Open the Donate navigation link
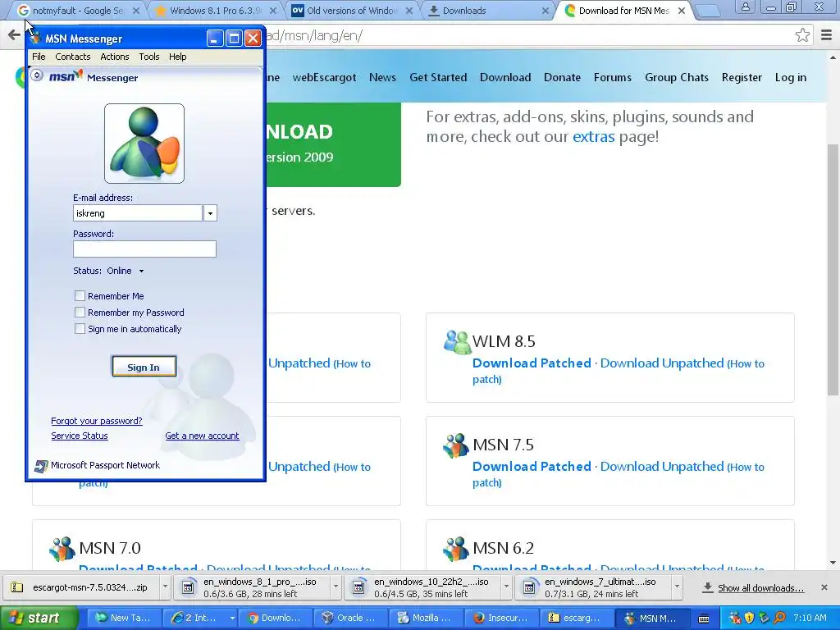Viewport: 840px width, 630px height. tap(562, 78)
